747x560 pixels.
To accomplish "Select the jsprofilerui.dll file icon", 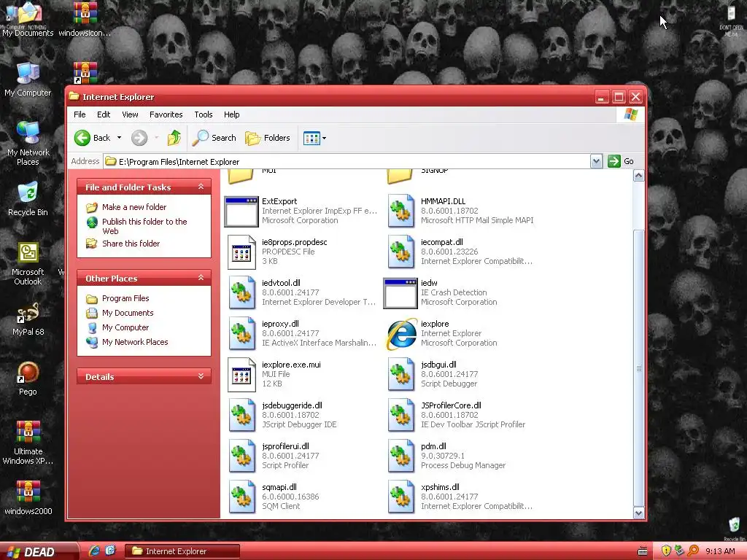I will (242, 456).
